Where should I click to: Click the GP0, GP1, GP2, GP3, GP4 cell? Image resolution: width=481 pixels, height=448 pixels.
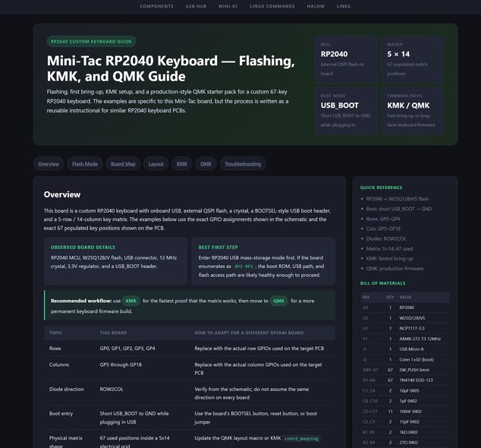click(x=127, y=349)
